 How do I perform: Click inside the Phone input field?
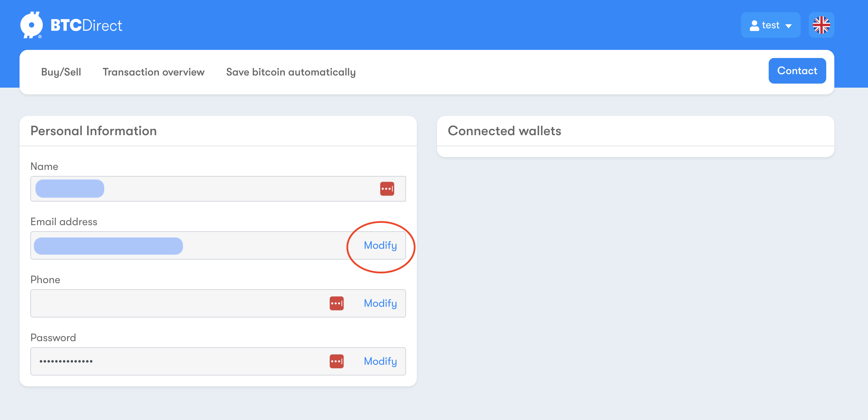click(x=218, y=303)
